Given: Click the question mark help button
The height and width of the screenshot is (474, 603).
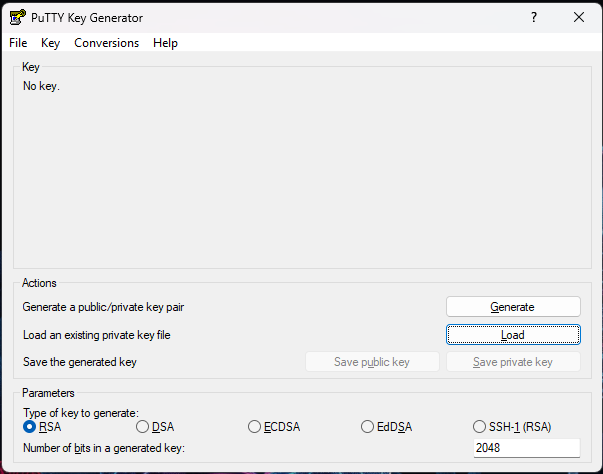Looking at the screenshot, I should [534, 17].
